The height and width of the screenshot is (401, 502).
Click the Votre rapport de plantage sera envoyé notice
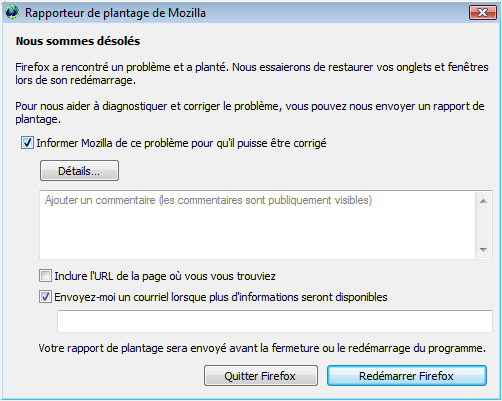[262, 348]
